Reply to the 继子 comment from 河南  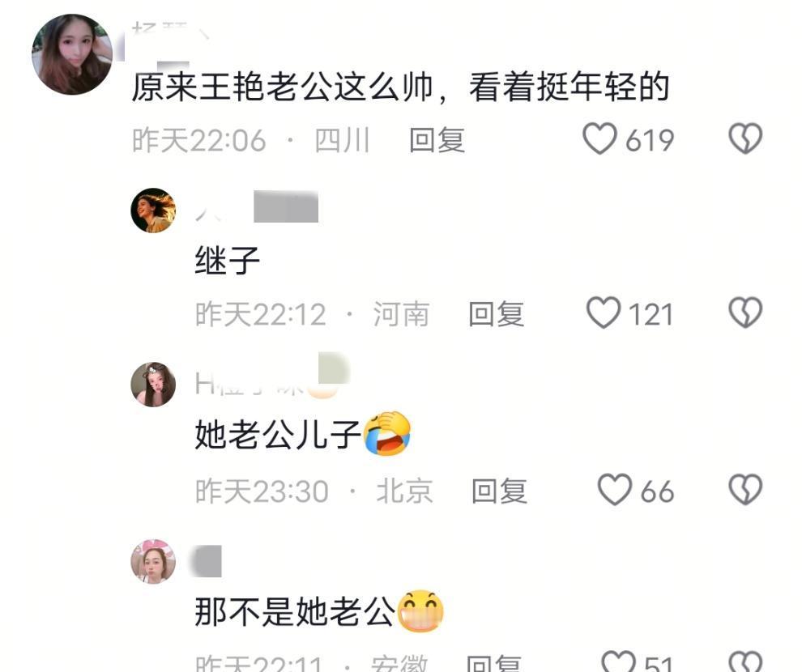click(x=496, y=314)
